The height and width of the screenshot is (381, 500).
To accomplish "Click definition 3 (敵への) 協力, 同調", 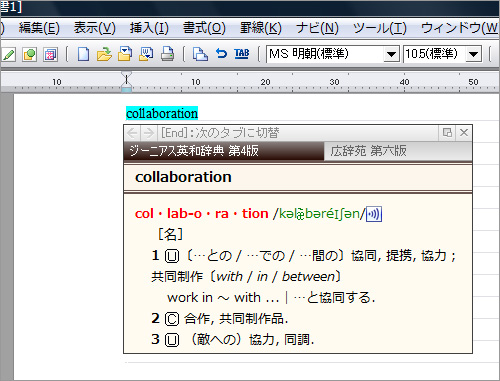I will (x=233, y=340).
